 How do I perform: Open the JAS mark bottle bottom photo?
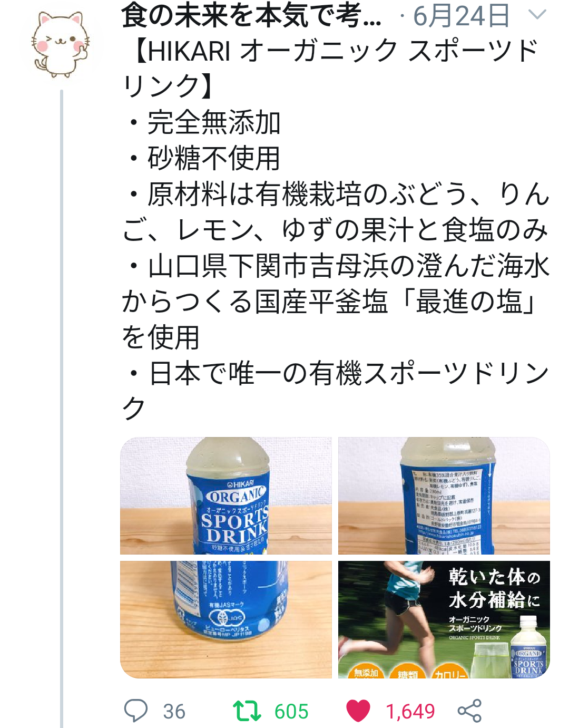(226, 619)
